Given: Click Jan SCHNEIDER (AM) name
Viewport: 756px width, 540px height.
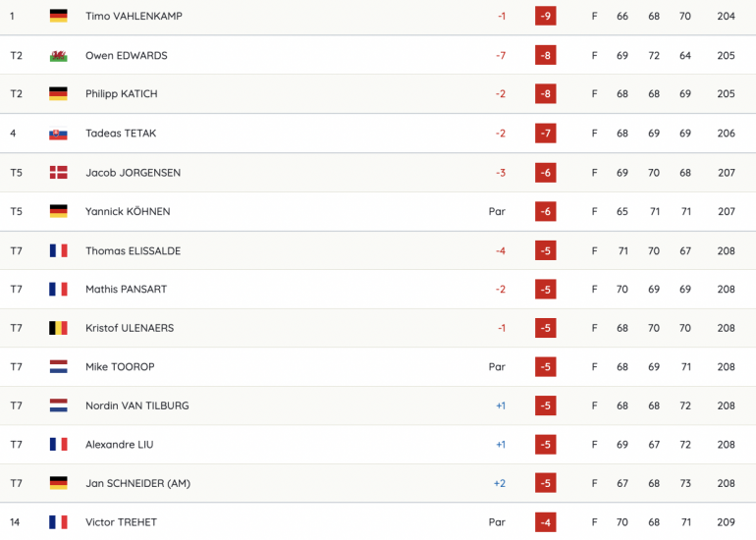Looking at the screenshot, I should click(137, 484).
